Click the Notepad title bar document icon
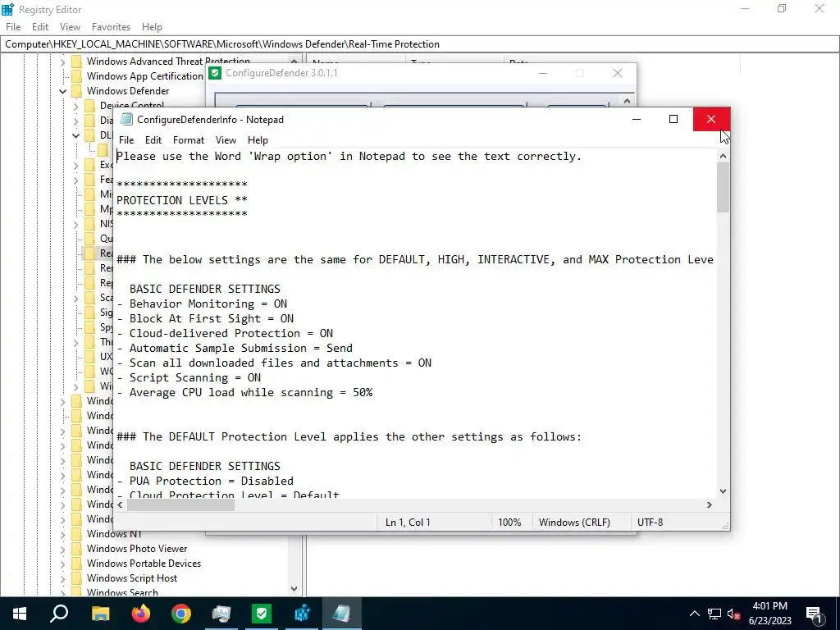 tap(127, 120)
